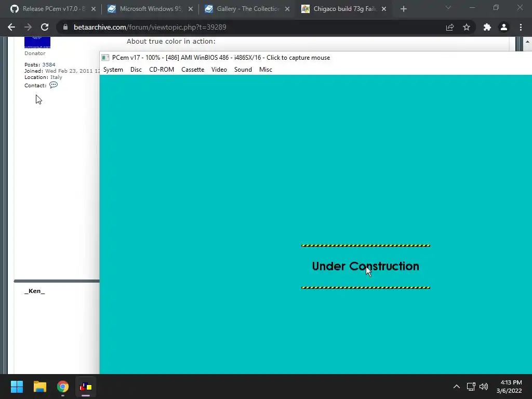Open the clock showing 4:13 PM

pyautogui.click(x=509, y=387)
